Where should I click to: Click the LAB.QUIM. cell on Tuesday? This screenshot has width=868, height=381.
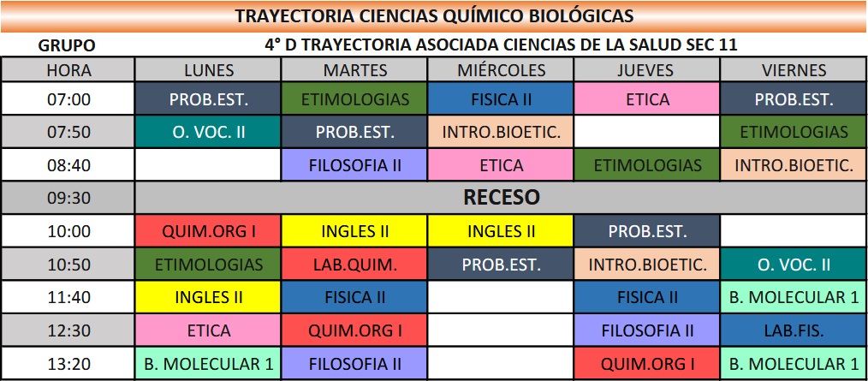coord(355,265)
